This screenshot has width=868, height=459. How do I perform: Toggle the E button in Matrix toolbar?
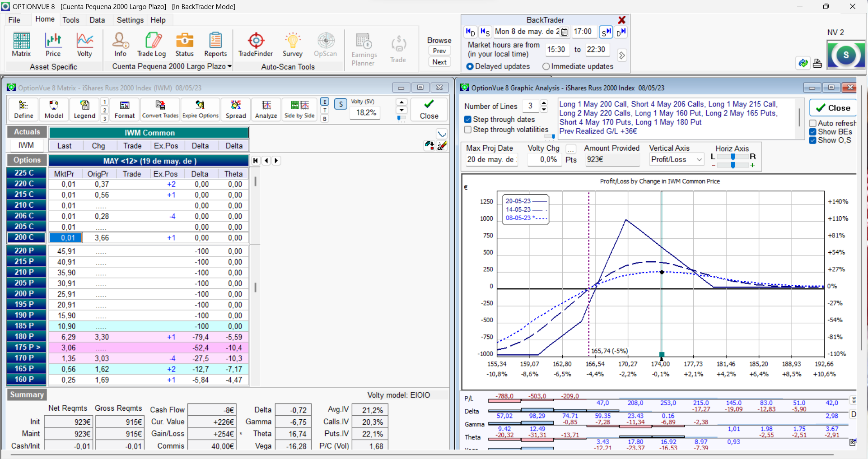[325, 102]
